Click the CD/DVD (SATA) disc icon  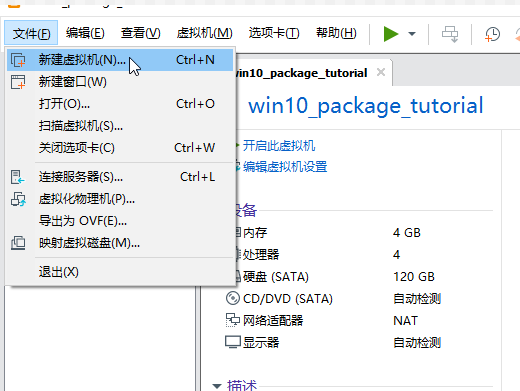pyautogui.click(x=233, y=298)
